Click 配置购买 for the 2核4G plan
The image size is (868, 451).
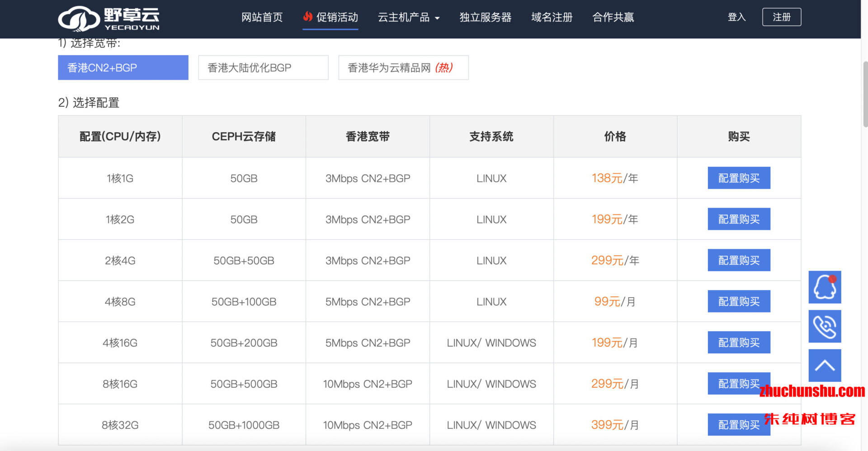point(739,261)
